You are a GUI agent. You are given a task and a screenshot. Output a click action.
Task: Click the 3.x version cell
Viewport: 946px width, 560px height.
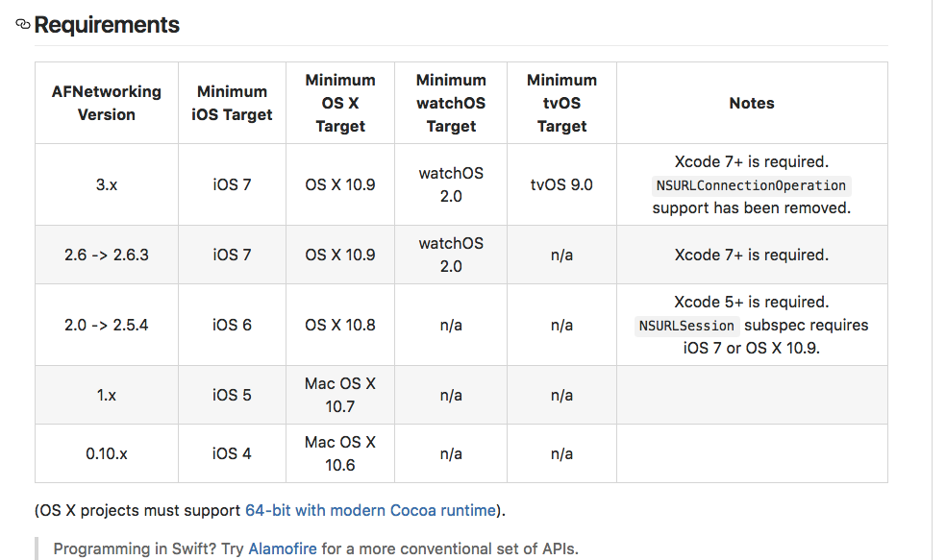(107, 184)
